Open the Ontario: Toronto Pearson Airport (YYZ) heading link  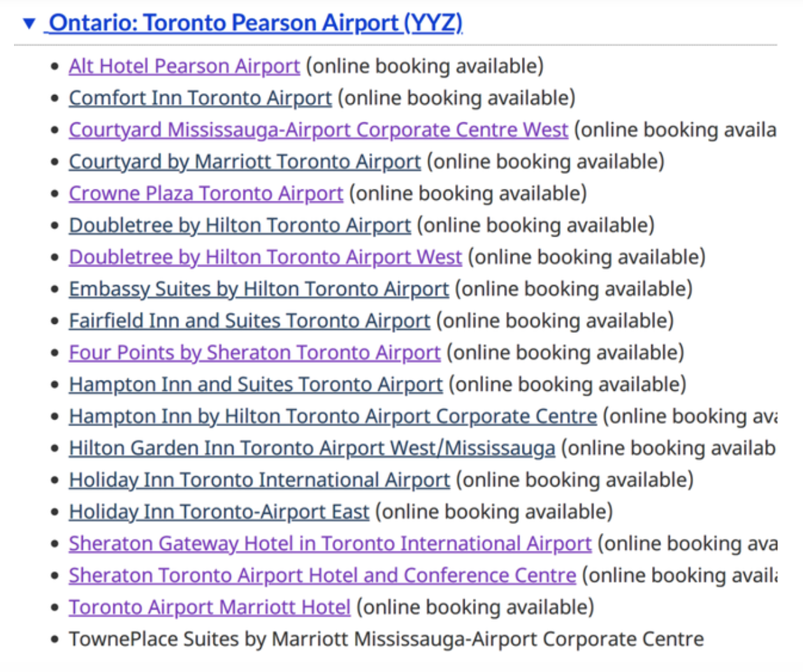tap(255, 23)
